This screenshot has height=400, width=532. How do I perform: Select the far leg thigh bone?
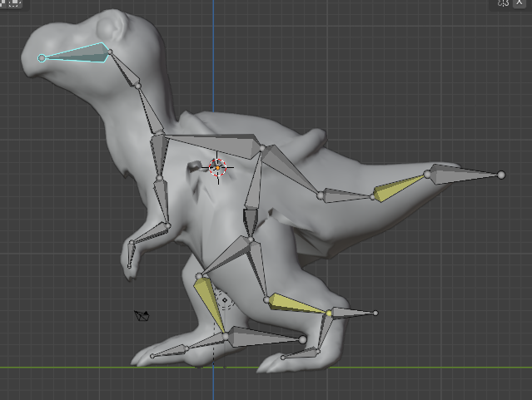point(257,269)
